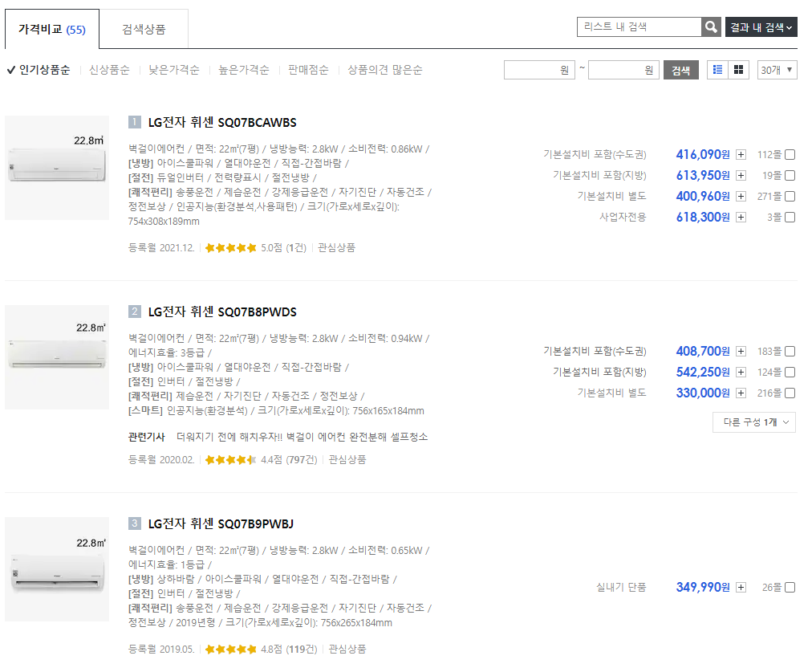The image size is (812, 668).
Task: Sort by 신상품순
Action: click(109, 69)
